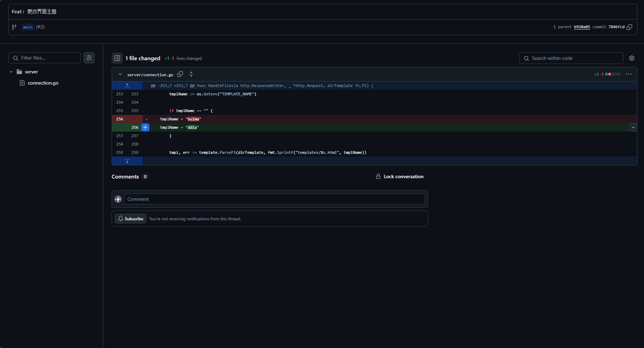Click the git branch icon near main

pyautogui.click(x=14, y=27)
